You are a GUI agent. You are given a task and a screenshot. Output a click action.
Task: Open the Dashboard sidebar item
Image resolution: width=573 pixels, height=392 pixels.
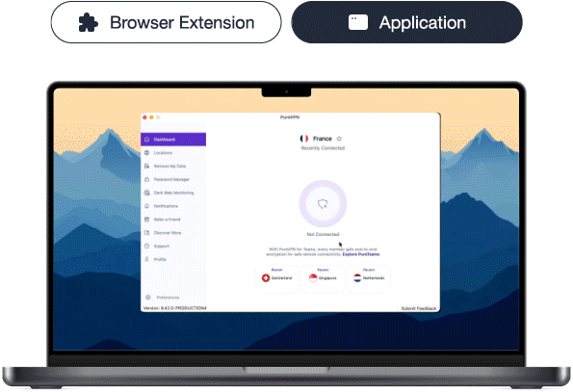(x=173, y=140)
